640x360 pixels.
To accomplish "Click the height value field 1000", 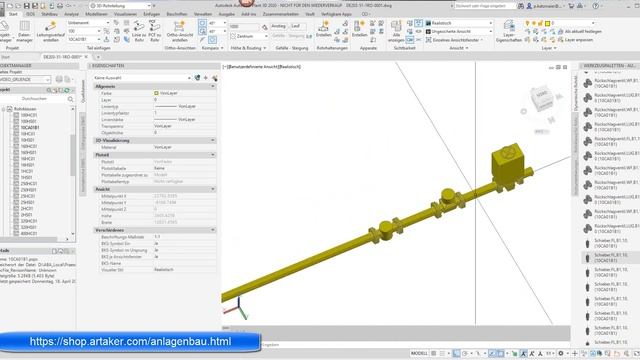I will (x=243, y=26).
